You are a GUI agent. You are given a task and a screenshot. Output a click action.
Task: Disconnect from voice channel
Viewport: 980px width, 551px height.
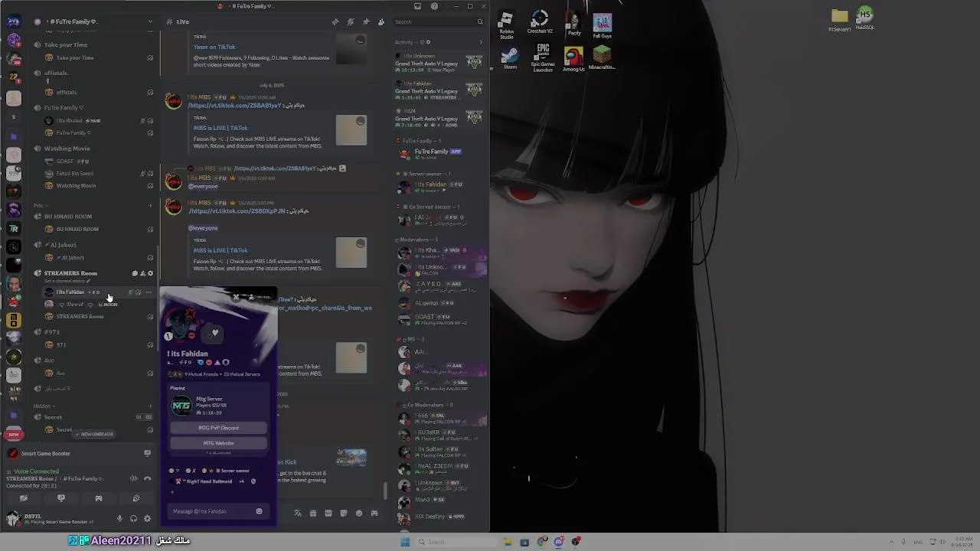[x=148, y=478]
